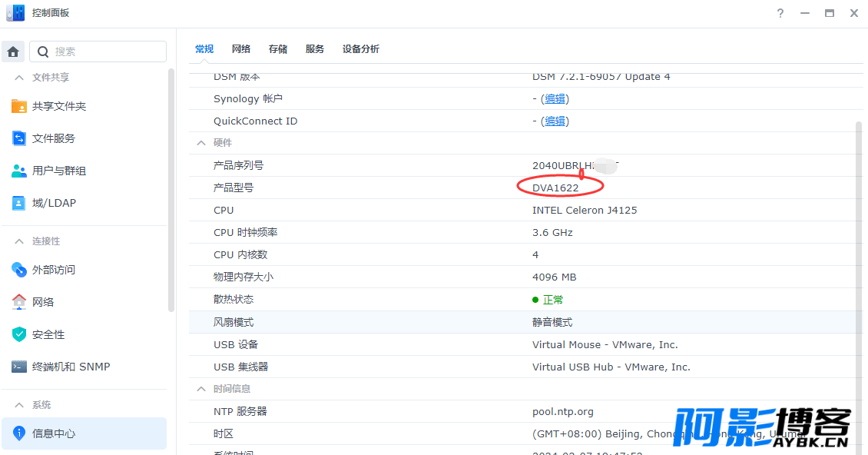Select the memory value 4096 MB

click(554, 277)
